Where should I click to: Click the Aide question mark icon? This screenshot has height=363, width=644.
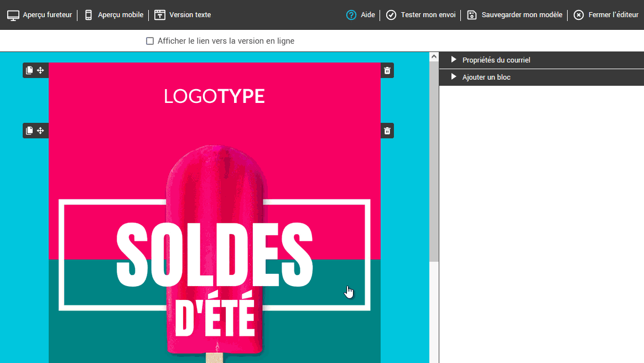click(x=351, y=15)
